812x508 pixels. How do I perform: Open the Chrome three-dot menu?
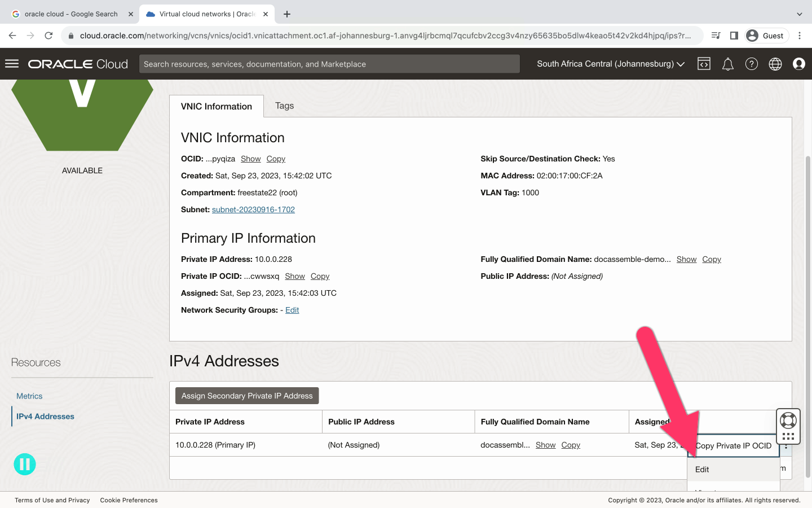click(x=800, y=36)
